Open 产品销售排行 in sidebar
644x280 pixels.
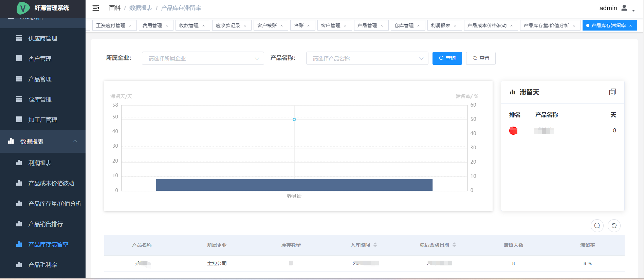(x=45, y=224)
